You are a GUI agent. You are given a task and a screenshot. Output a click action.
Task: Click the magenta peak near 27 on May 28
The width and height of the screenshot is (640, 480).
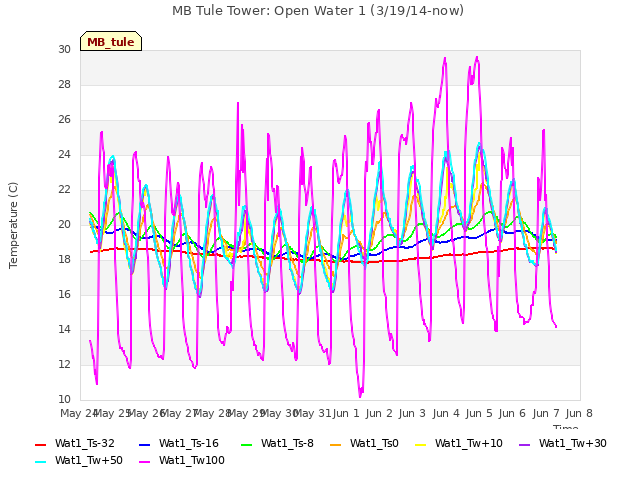click(x=238, y=103)
